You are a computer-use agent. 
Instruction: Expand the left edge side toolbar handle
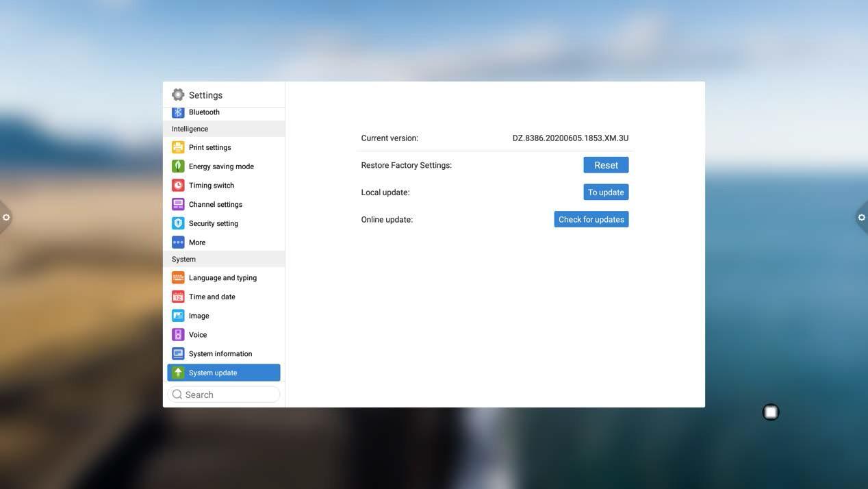pos(5,218)
